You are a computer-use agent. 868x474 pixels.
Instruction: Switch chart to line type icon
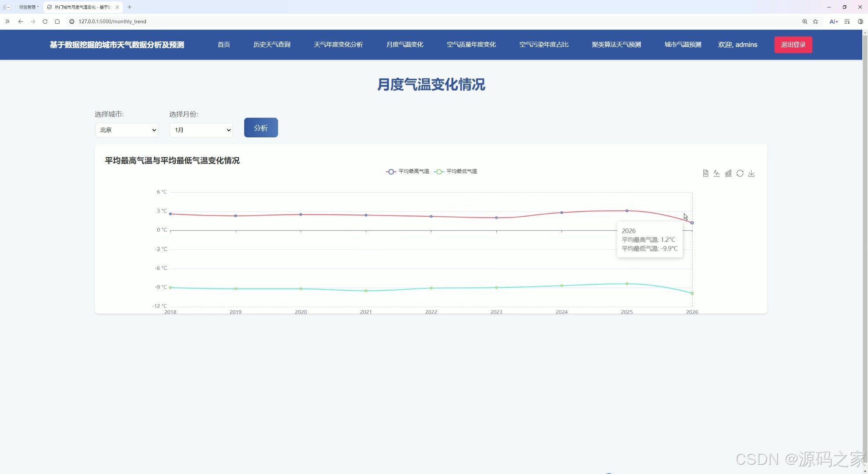(716, 173)
